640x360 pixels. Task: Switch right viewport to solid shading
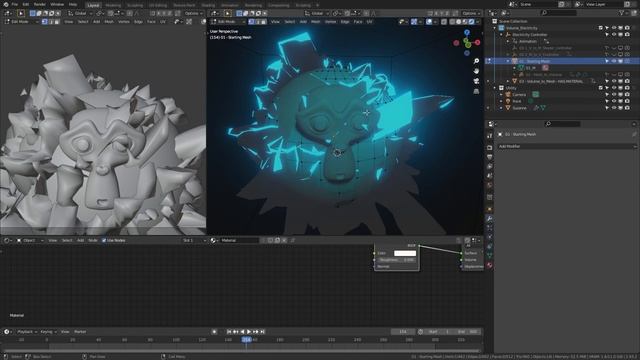tap(459, 22)
